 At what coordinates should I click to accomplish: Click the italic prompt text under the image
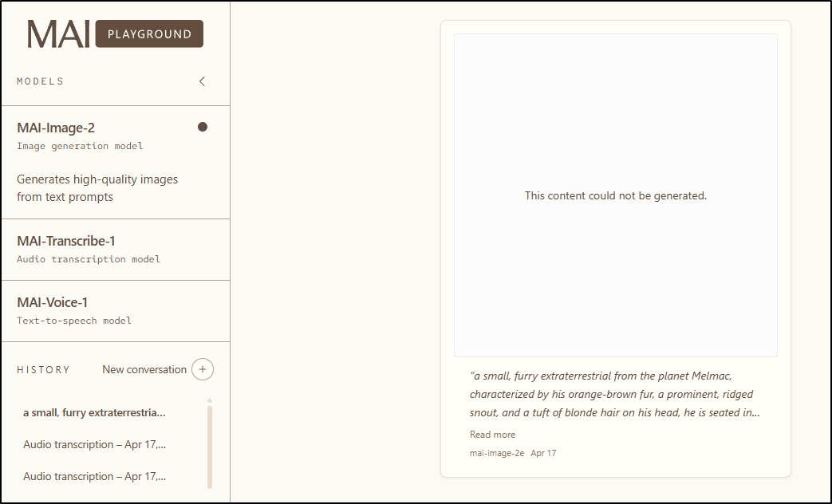click(613, 394)
